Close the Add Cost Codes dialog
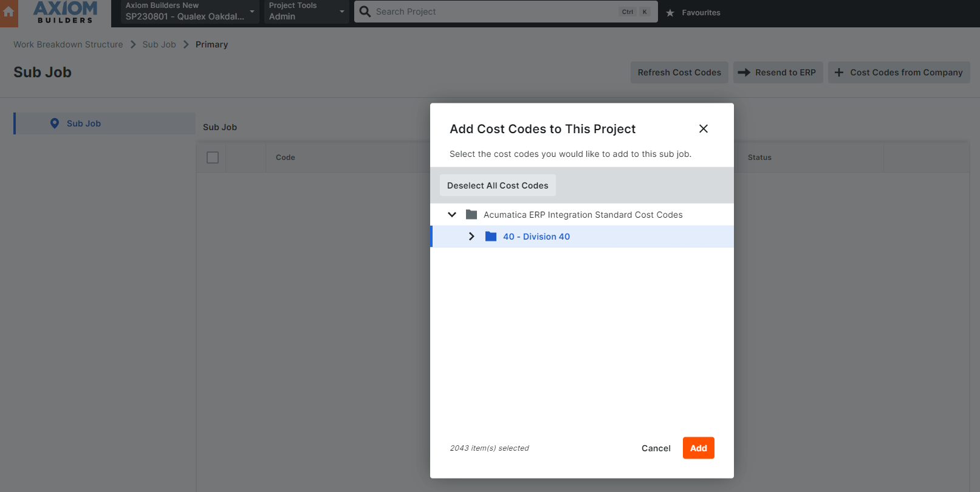This screenshot has height=492, width=980. tap(704, 129)
